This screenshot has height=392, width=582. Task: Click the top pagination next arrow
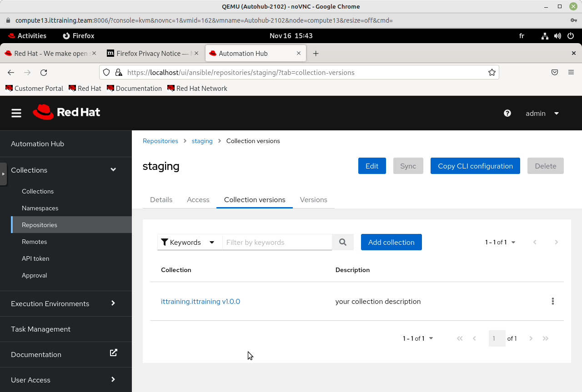556,242
